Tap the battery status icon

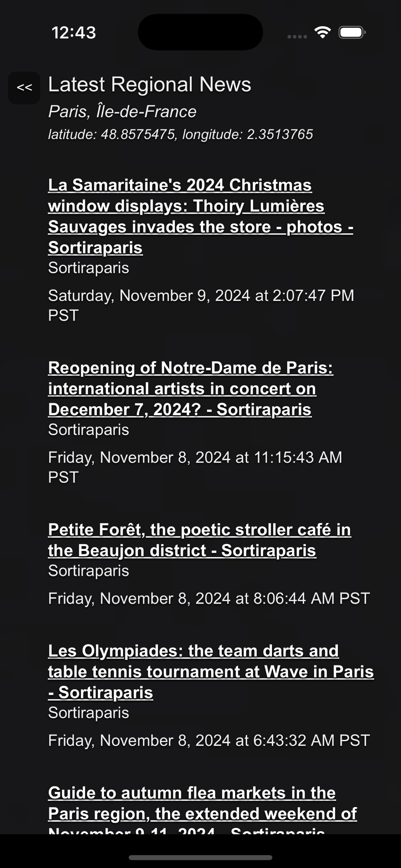pyautogui.click(x=352, y=32)
